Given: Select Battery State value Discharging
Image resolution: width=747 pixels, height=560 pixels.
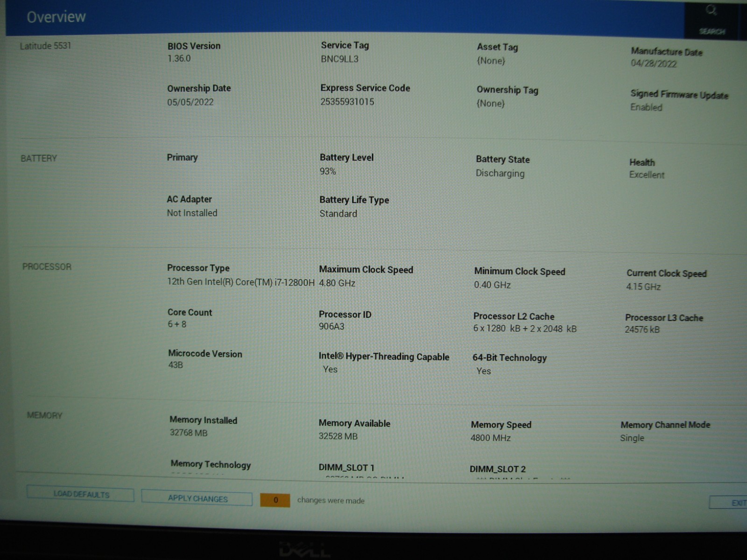Looking at the screenshot, I should (x=500, y=173).
